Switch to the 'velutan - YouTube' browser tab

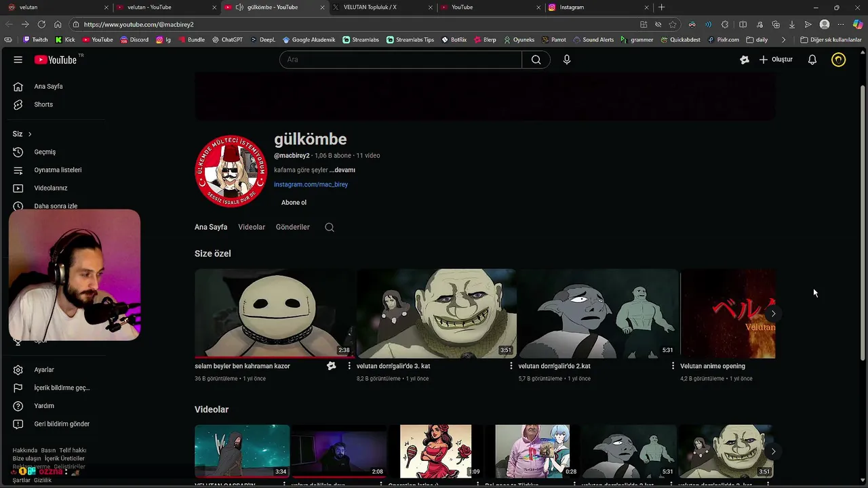(166, 7)
